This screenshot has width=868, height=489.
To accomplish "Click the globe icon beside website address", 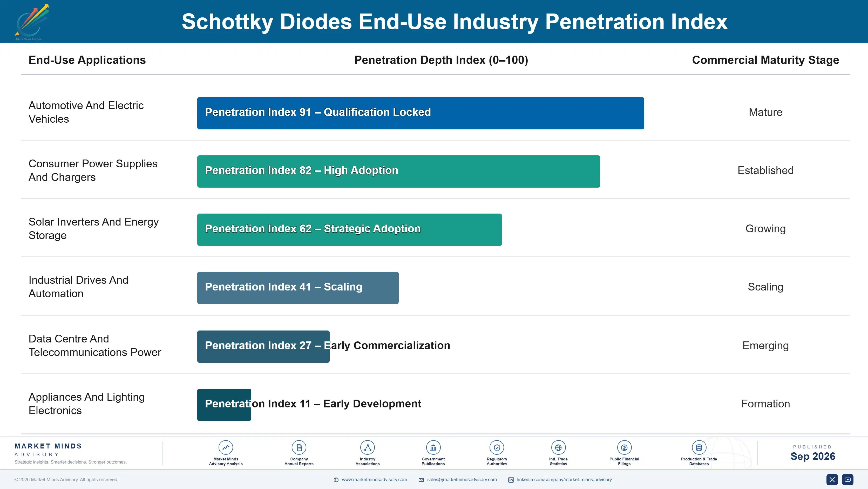I will [336, 480].
